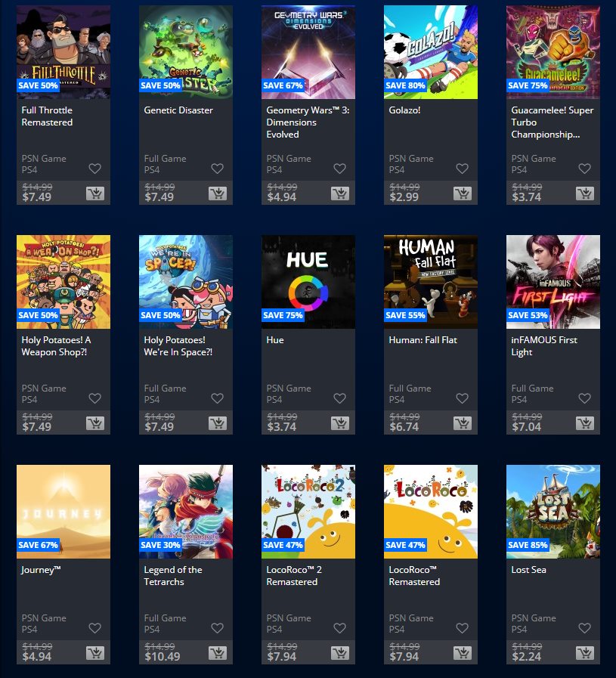Open the Journey title link
Viewport: 616px width, 678px height.
point(41,570)
